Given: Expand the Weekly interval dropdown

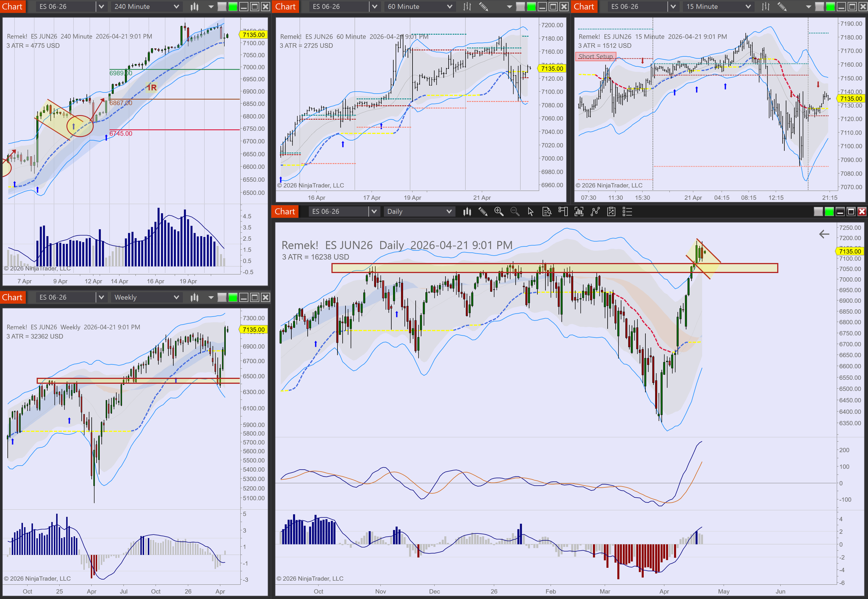Looking at the screenshot, I should coord(176,297).
